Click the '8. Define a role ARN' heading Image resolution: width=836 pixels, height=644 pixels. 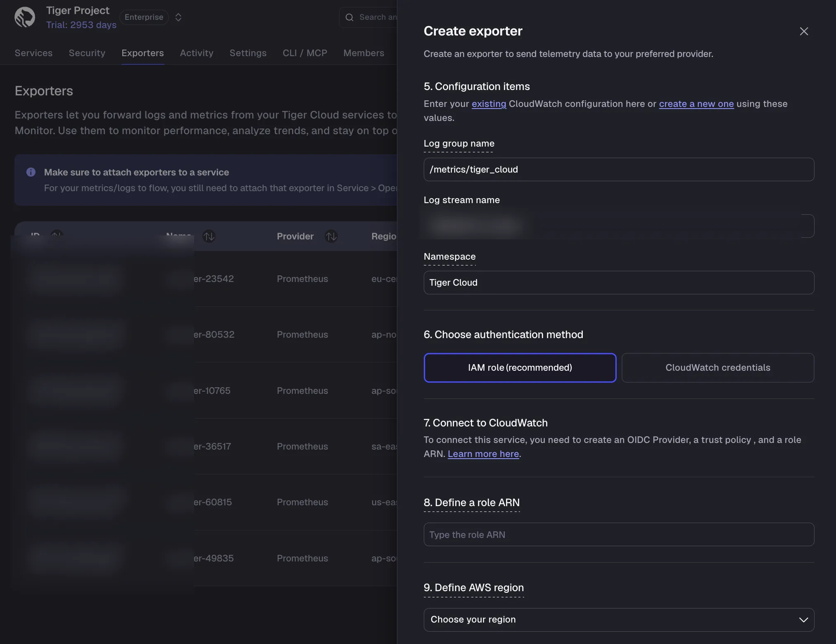472,502
